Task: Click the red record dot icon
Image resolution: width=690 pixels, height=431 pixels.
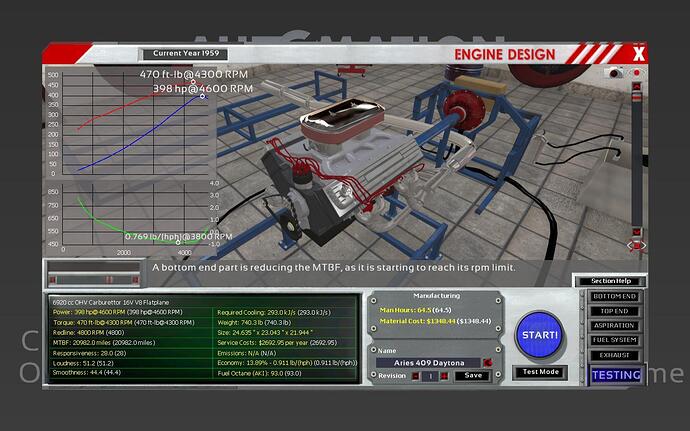Action: pyautogui.click(x=634, y=73)
